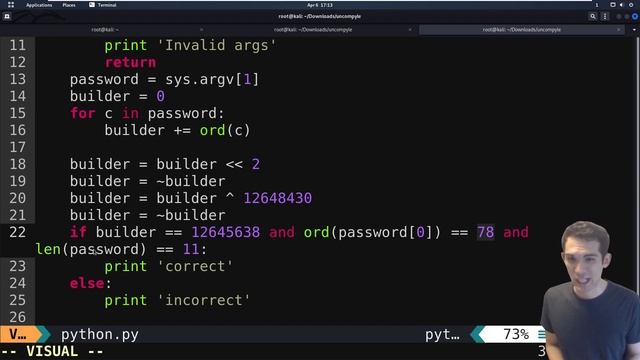Click the volume icon in the system tray
This screenshot has height=360, width=640.
click(x=622, y=5)
